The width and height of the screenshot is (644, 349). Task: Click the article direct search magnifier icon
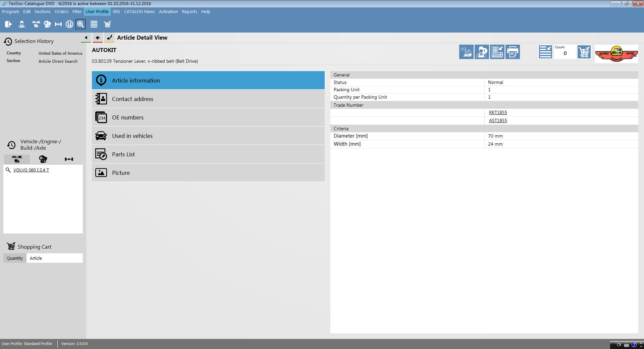point(80,24)
